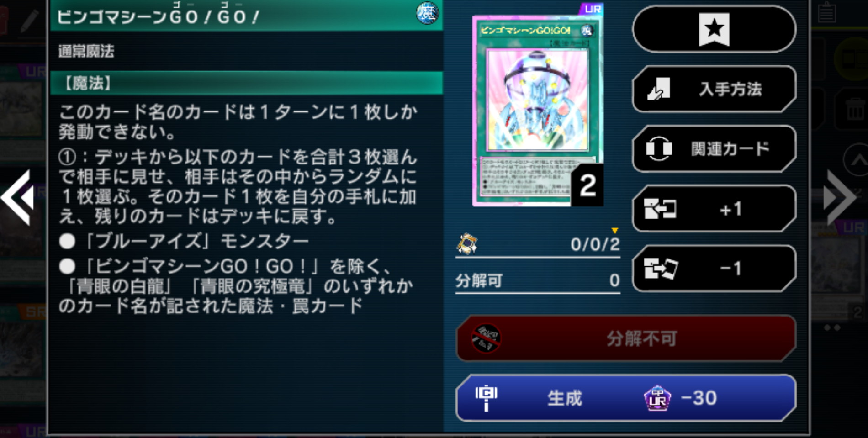Tap the clipboard list icon top right
Viewport: 868px width, 438px height.
click(827, 12)
